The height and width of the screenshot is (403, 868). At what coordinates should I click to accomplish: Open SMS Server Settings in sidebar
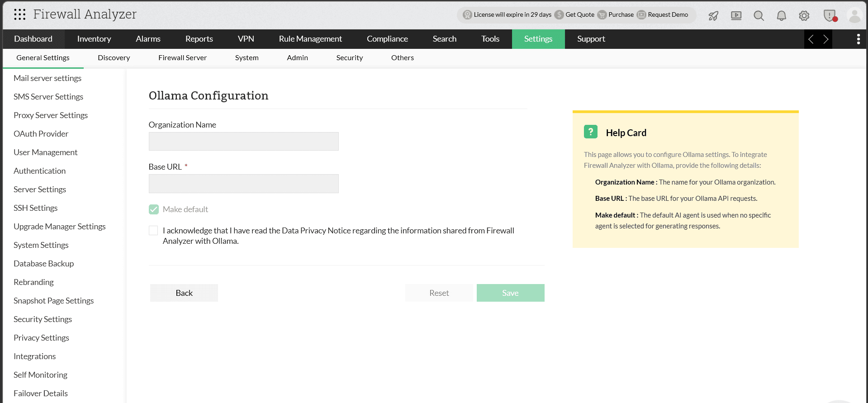[48, 97]
